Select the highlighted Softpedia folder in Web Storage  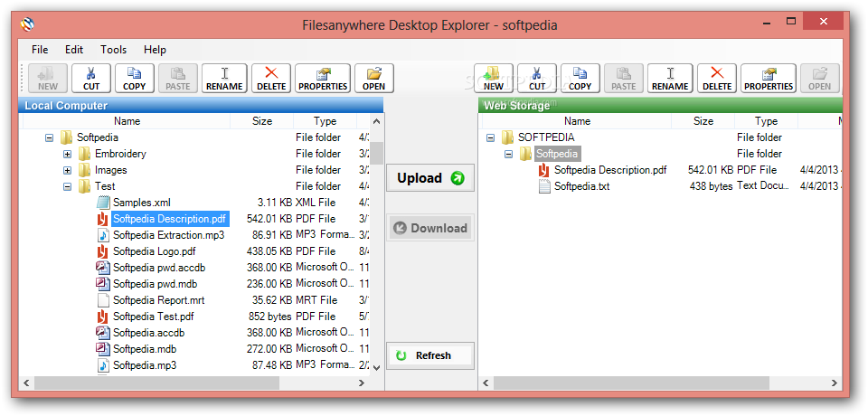click(x=558, y=154)
